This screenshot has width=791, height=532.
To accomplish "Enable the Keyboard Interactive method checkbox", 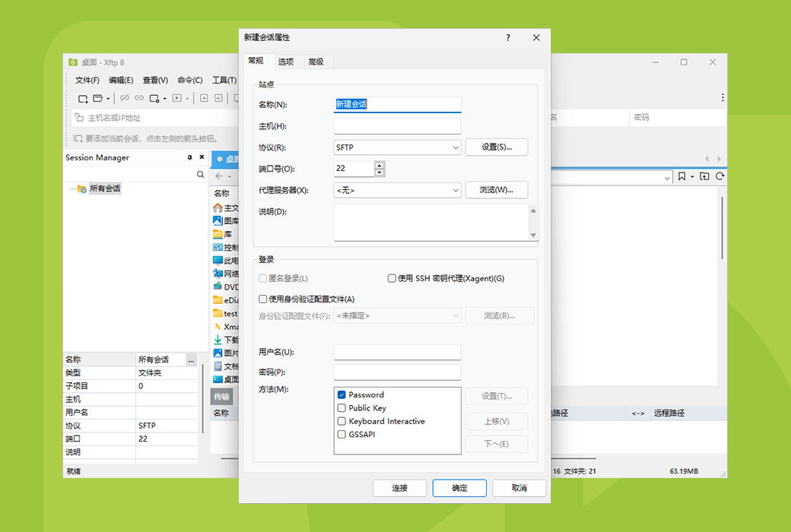I will click(x=341, y=421).
